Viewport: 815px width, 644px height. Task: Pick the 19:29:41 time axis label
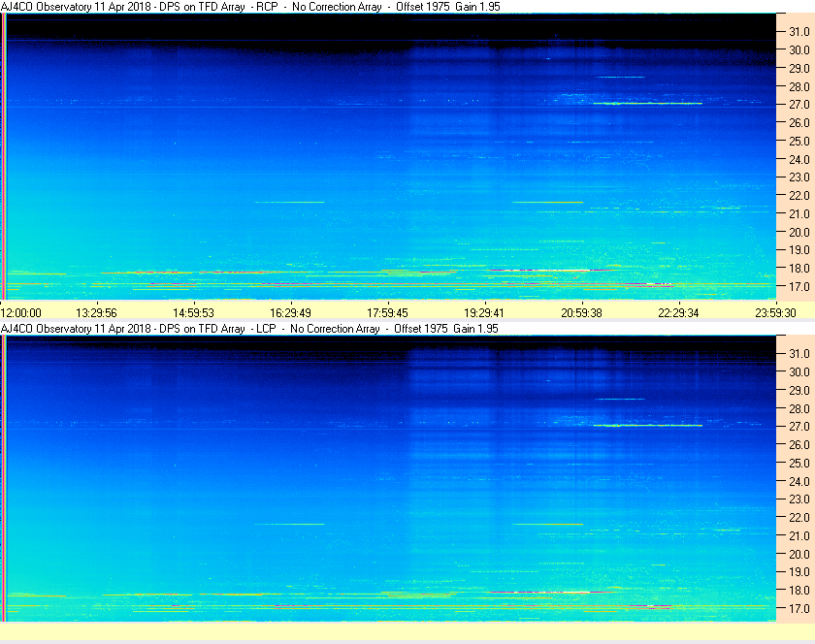coord(484,313)
